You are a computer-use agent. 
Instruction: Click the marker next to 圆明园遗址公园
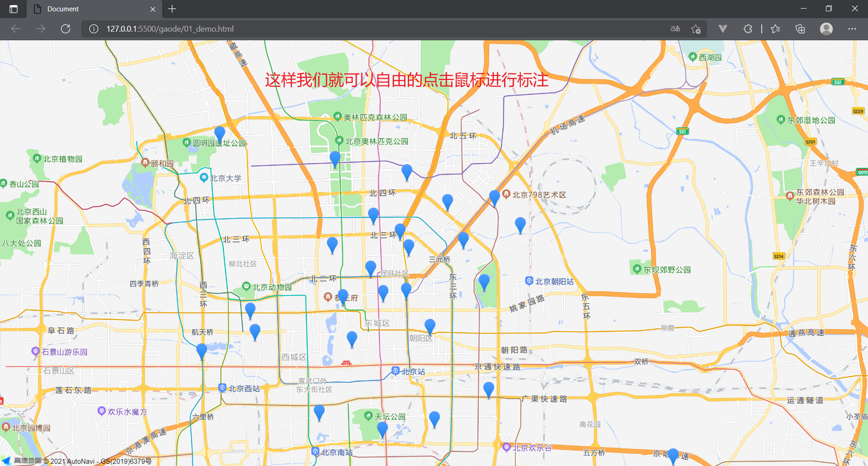[220, 135]
